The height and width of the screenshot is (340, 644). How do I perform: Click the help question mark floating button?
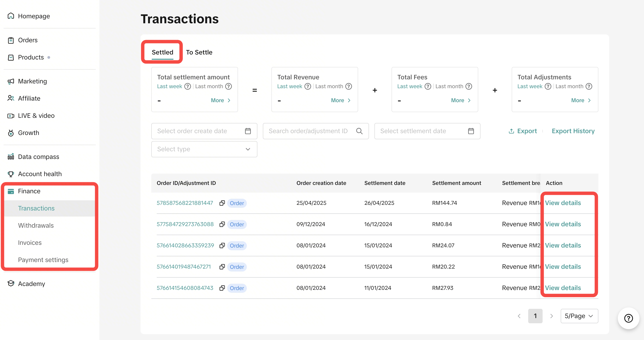click(x=628, y=318)
